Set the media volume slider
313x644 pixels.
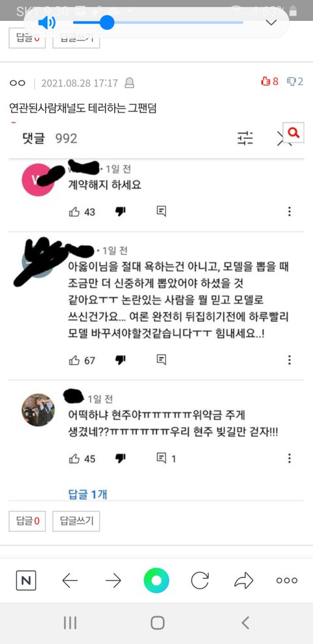(x=158, y=23)
